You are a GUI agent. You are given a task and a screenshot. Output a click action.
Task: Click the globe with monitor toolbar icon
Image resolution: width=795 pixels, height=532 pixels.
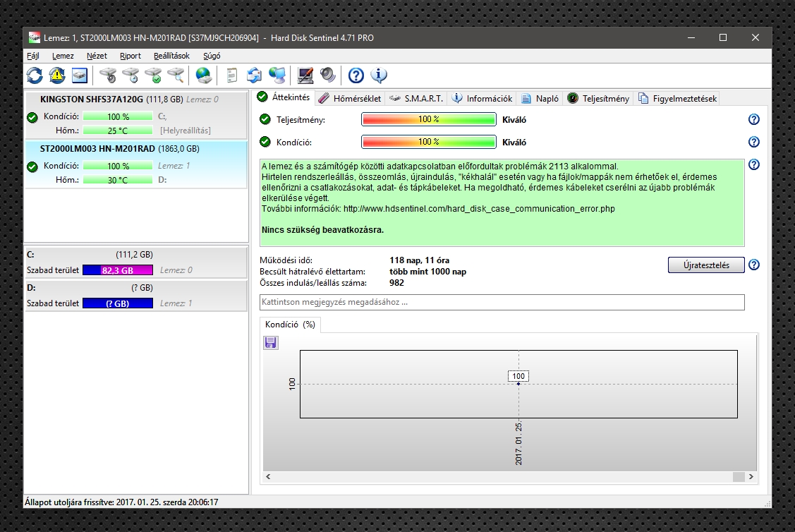277,75
